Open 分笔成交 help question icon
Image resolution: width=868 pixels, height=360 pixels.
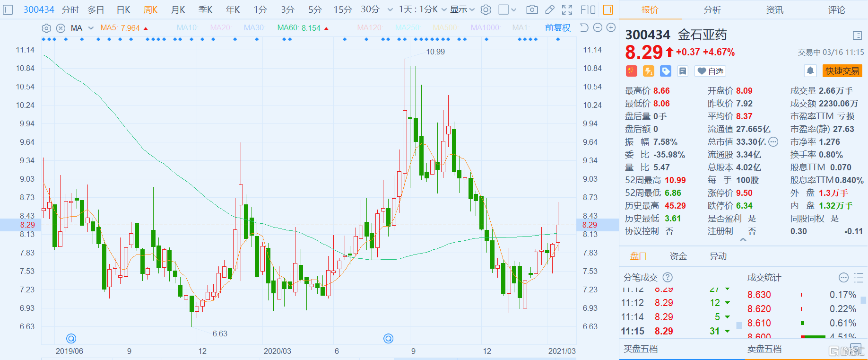[668, 278]
